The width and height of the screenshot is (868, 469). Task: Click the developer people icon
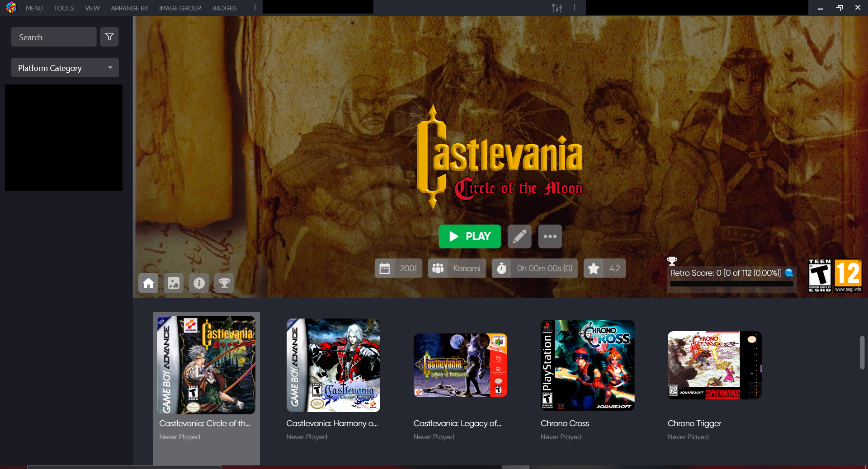[438, 268]
